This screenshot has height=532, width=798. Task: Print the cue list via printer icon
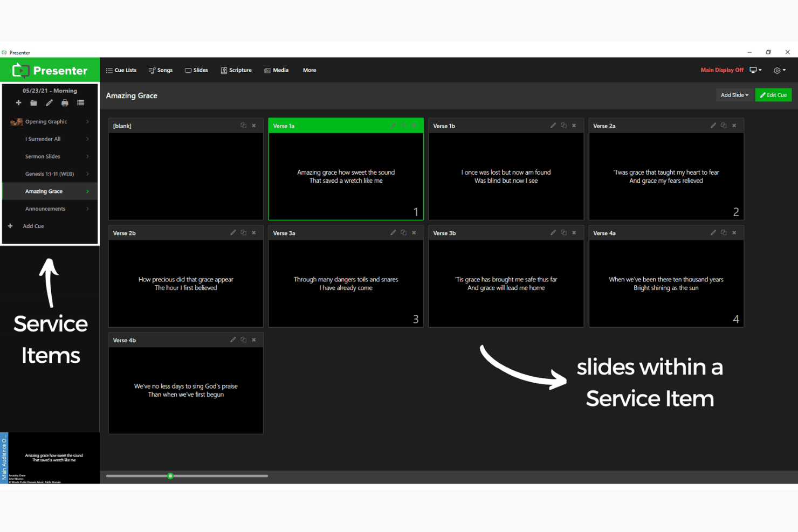(x=65, y=102)
